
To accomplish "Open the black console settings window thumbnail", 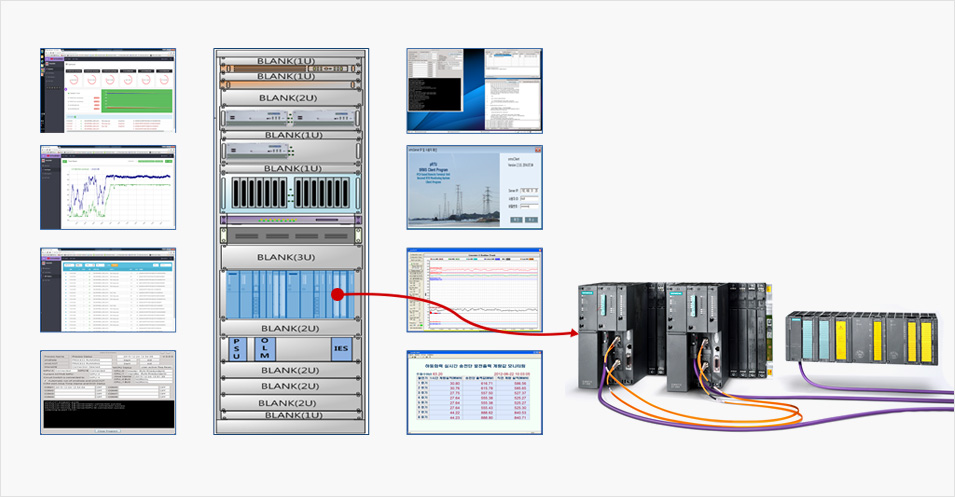I will click(x=107, y=392).
